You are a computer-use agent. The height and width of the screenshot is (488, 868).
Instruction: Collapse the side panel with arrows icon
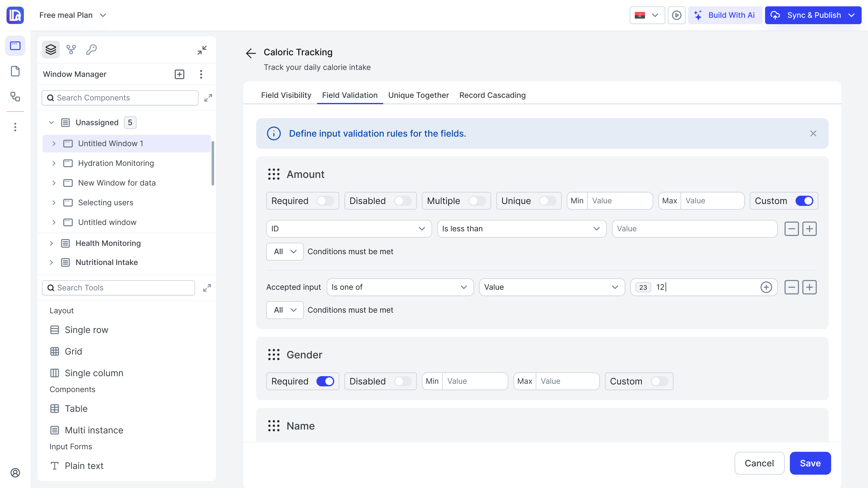pos(202,50)
